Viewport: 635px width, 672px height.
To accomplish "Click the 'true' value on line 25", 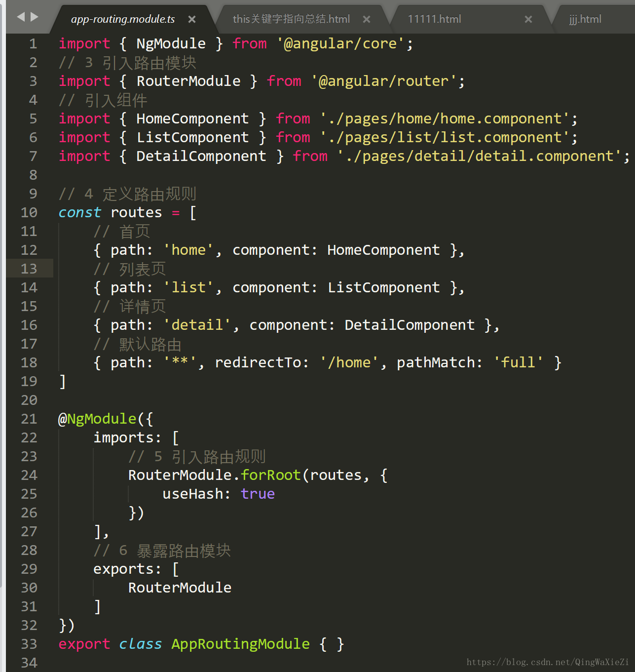I will coord(258,494).
